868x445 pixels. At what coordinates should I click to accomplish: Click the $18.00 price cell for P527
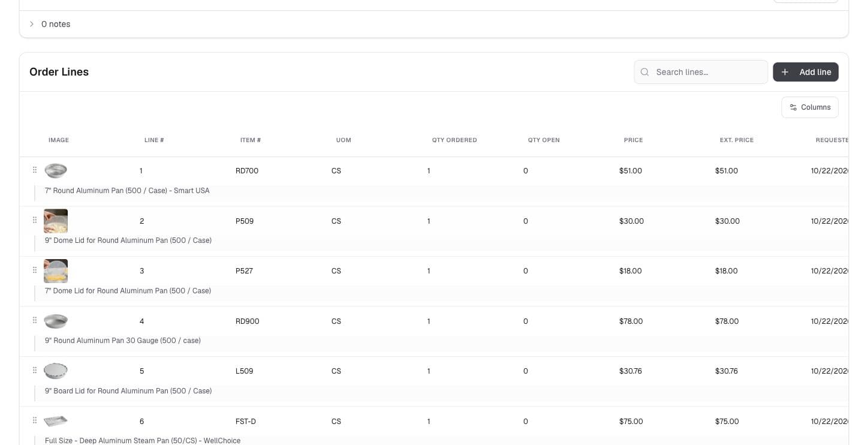(x=631, y=271)
